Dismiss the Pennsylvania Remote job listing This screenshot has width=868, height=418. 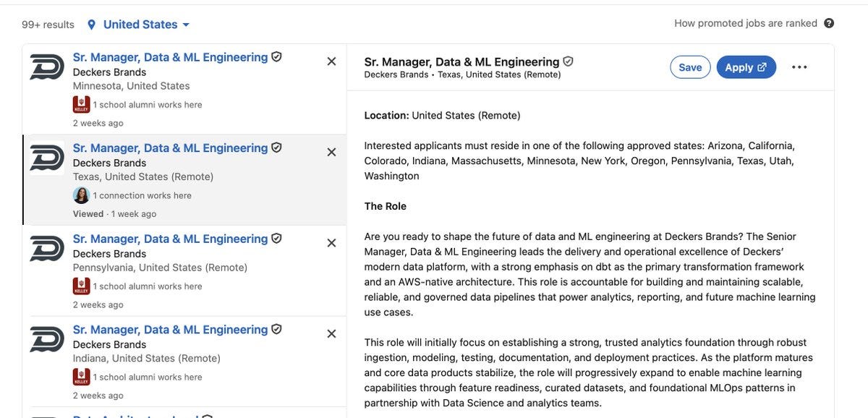click(331, 243)
